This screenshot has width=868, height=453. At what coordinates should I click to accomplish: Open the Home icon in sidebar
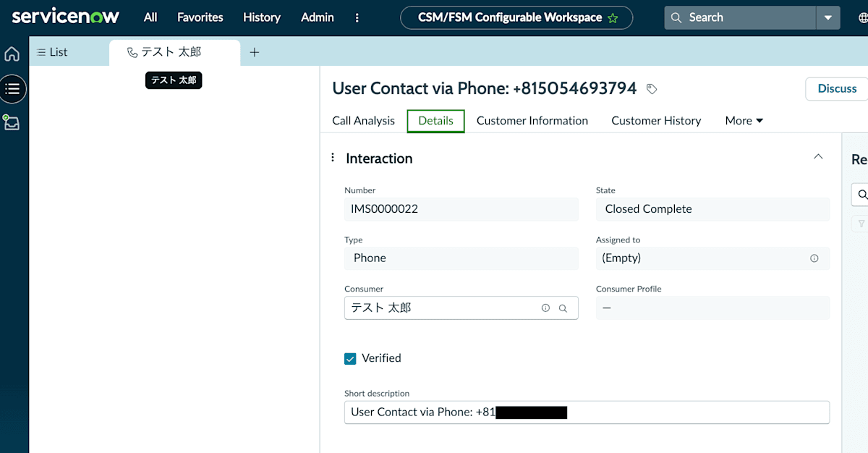12,54
